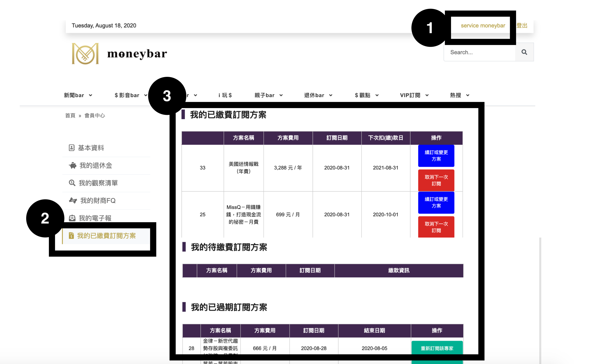This screenshot has height=364, width=596.
Task: Click the 登出 logout link
Action: pyautogui.click(x=522, y=26)
